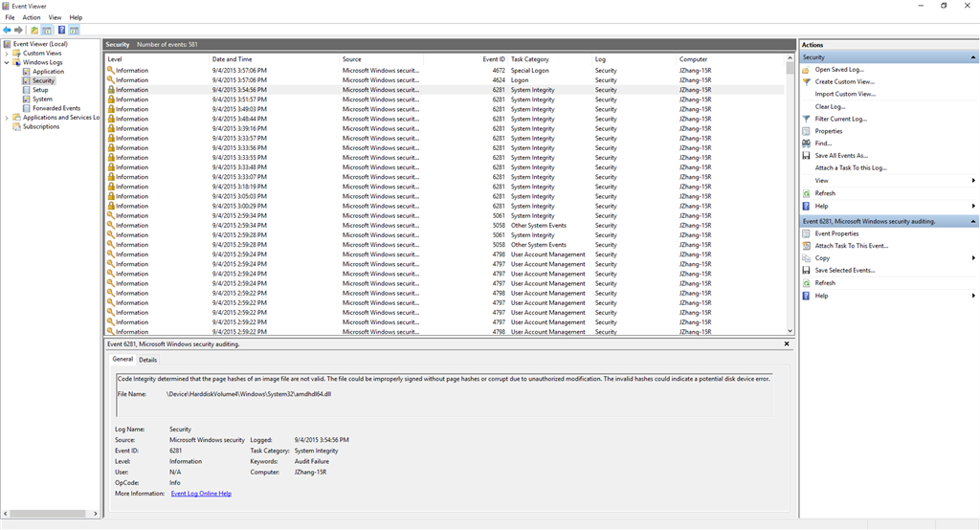This screenshot has height=530, width=980.
Task: Click the blue Help toolbar icon
Action: pyautogui.click(x=62, y=30)
